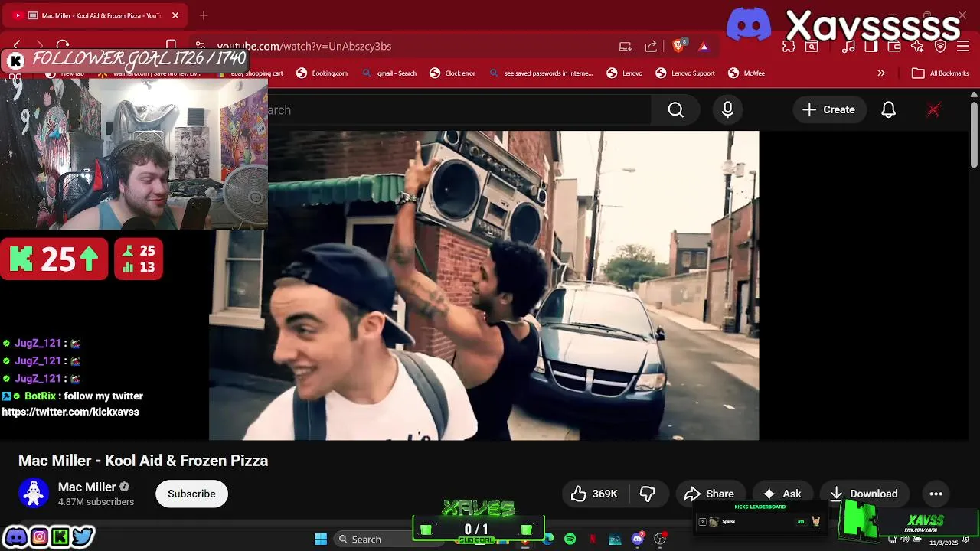Image resolution: width=980 pixels, height=551 pixels.
Task: Open the taskbar clock date 11/3/2025
Action: coord(944,543)
